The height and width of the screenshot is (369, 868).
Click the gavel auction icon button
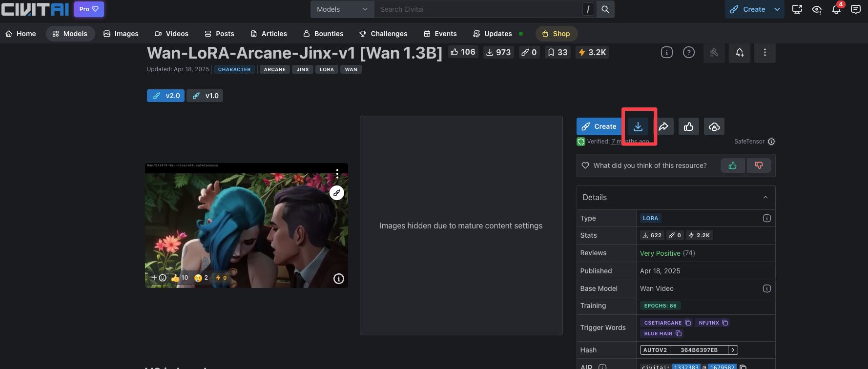click(x=714, y=52)
